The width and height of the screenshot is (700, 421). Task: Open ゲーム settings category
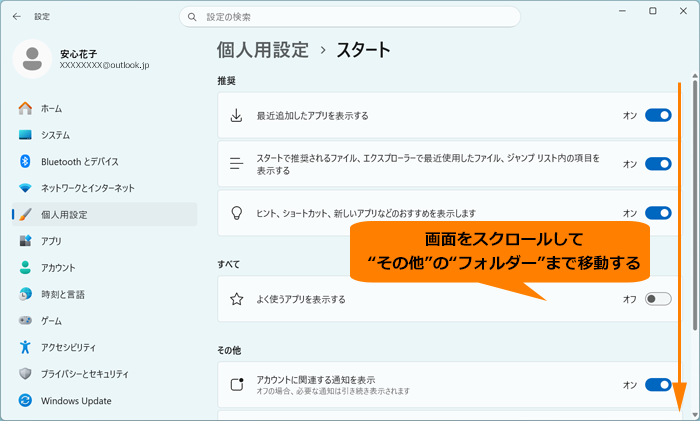click(x=104, y=321)
